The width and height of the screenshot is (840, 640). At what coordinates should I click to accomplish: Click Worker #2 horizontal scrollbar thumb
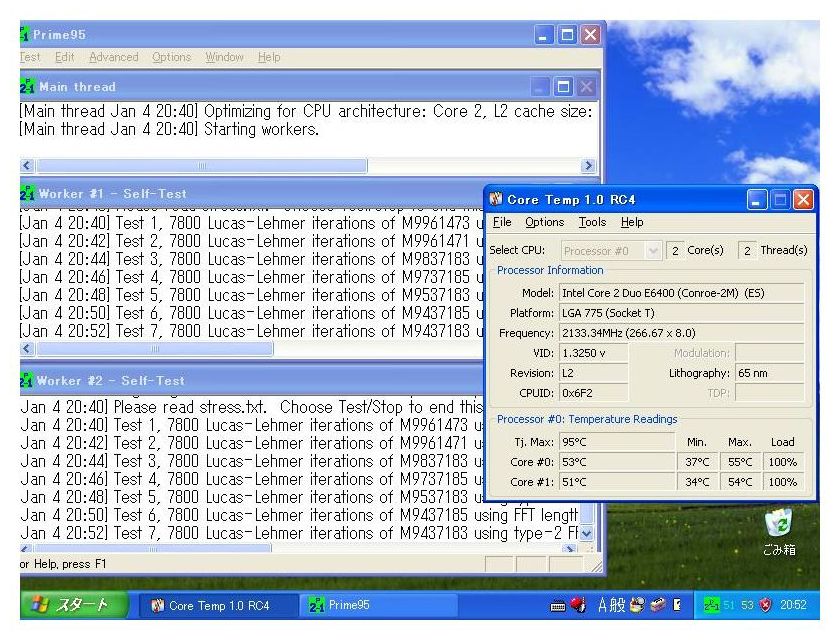tap(153, 548)
